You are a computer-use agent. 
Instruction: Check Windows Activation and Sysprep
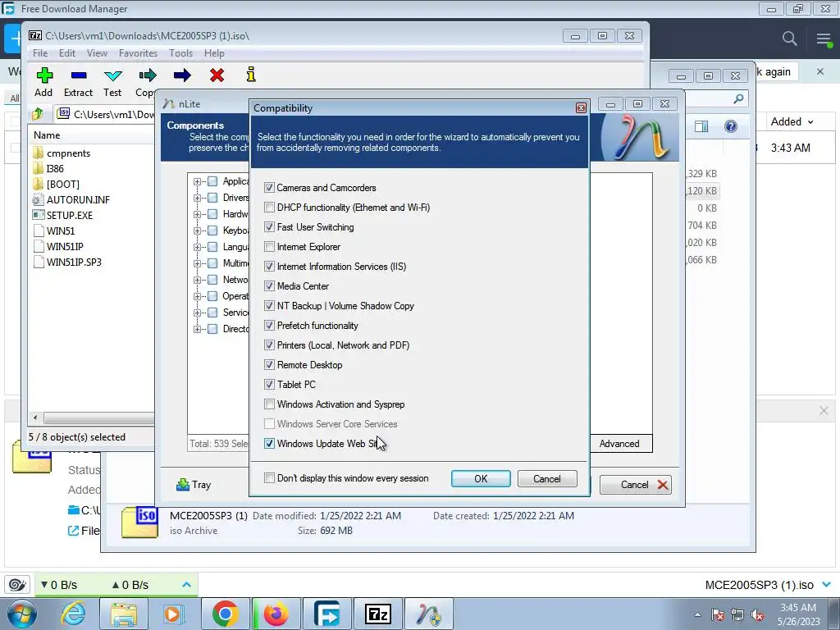coord(269,404)
